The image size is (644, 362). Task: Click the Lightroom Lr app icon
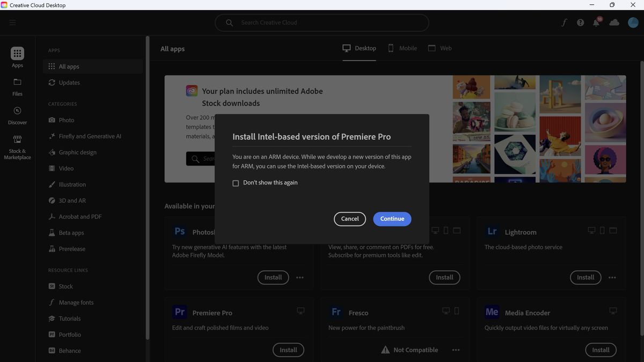coord(492,231)
